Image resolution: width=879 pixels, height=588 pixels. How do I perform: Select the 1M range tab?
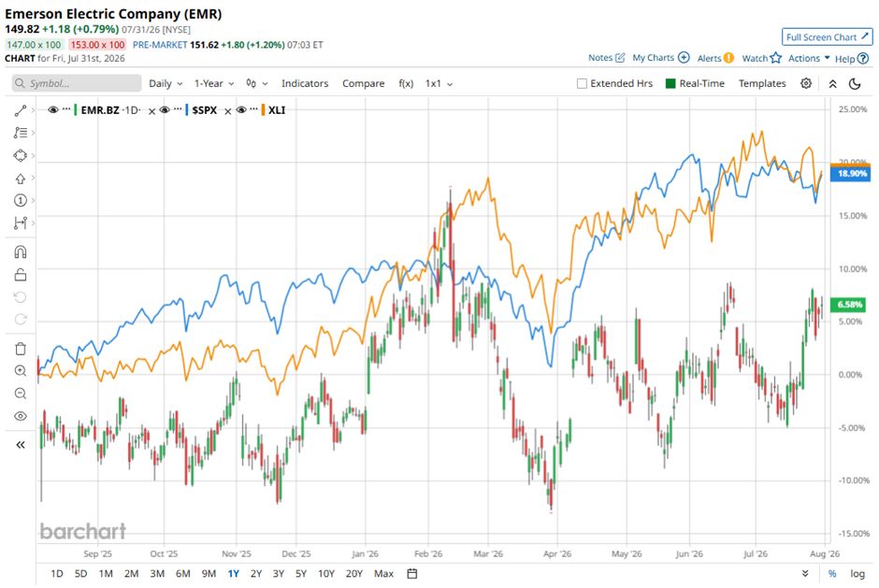click(106, 573)
